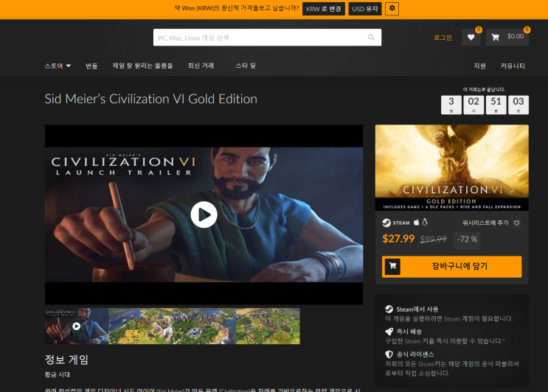Click rocket icon beside '즉시 배송'

(x=389, y=332)
